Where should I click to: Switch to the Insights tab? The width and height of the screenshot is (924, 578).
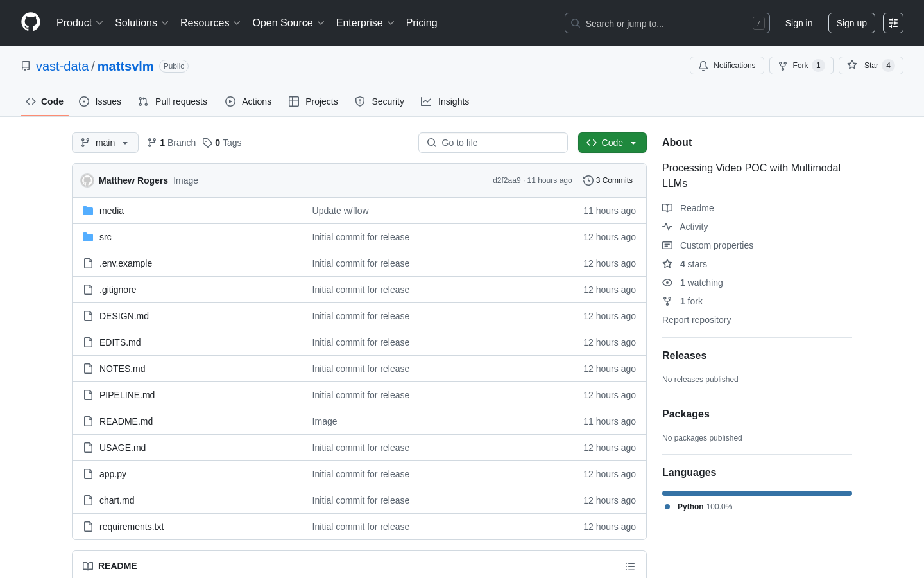(445, 101)
